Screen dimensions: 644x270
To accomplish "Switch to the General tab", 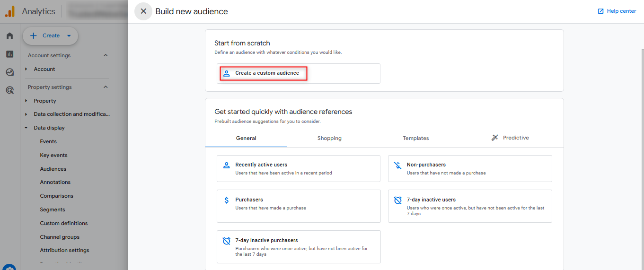I will [x=246, y=138].
